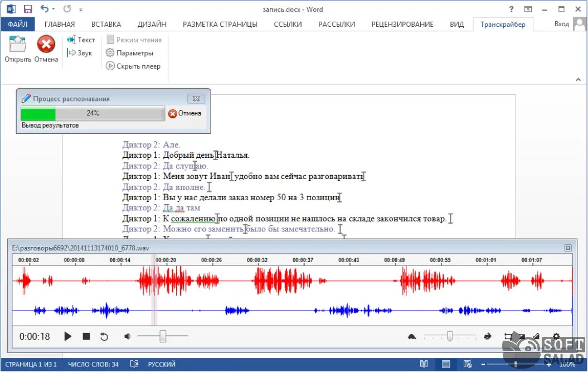This screenshot has width=588, height=372.
Task: Open the ВИД ribbon tab
Action: coord(457,25)
